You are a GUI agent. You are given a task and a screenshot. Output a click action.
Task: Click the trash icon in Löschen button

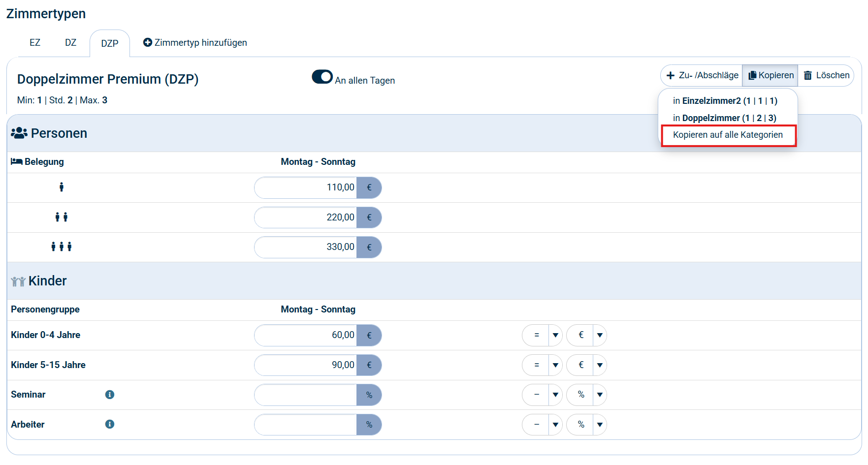pyautogui.click(x=808, y=75)
